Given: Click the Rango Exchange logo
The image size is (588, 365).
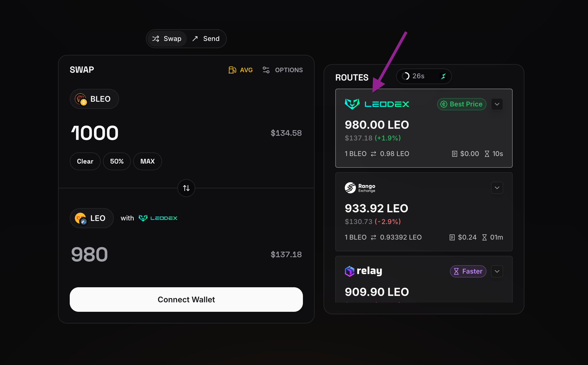Looking at the screenshot, I should tap(360, 188).
